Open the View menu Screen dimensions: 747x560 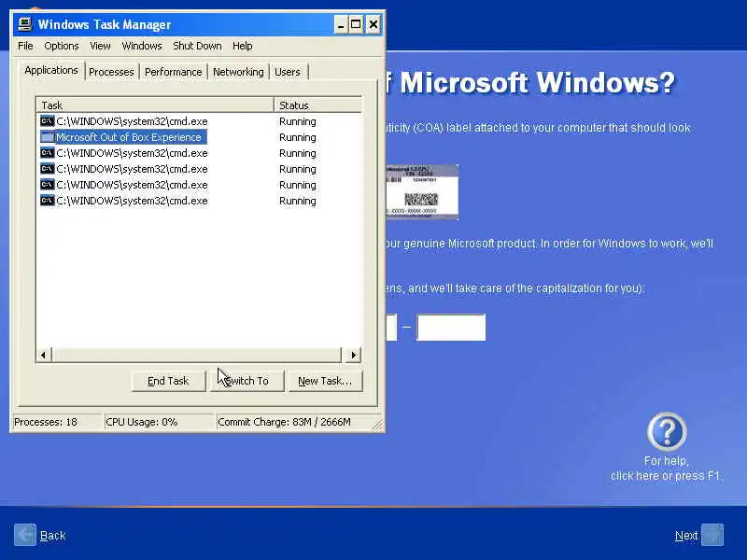click(100, 46)
